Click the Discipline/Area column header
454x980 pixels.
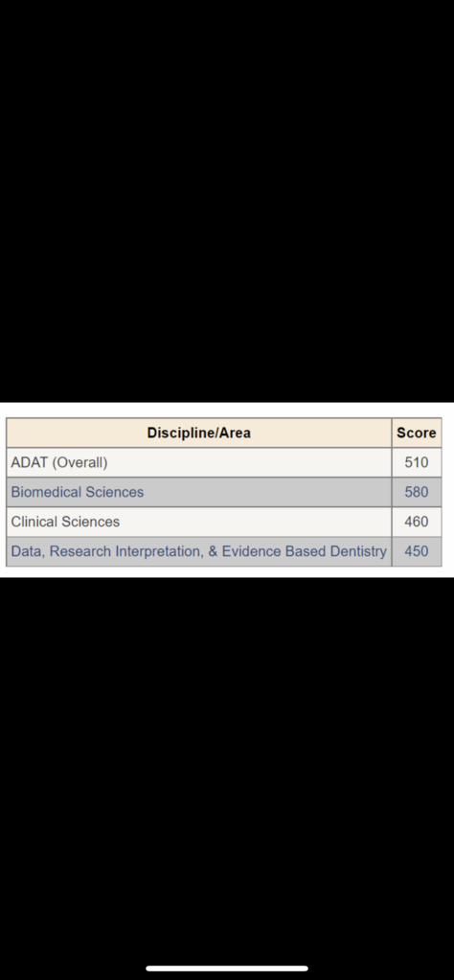click(199, 433)
